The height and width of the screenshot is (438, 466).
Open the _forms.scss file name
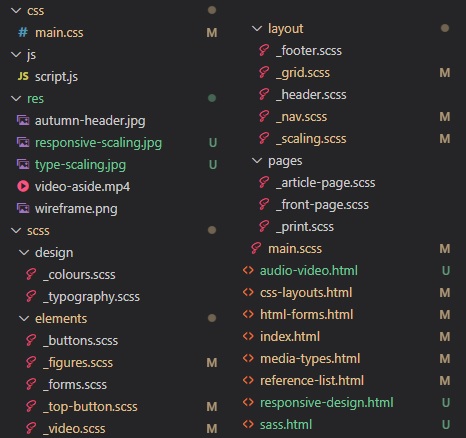pos(75,385)
